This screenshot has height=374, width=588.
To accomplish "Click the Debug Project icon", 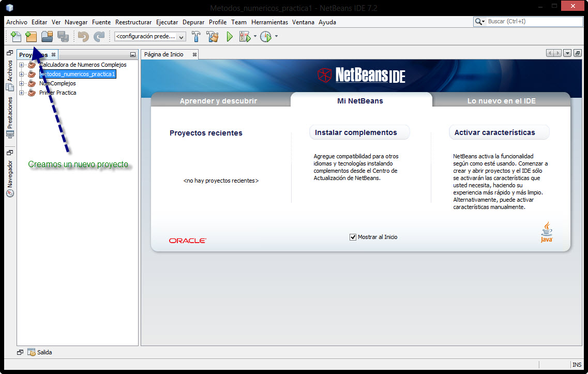I will click(245, 36).
